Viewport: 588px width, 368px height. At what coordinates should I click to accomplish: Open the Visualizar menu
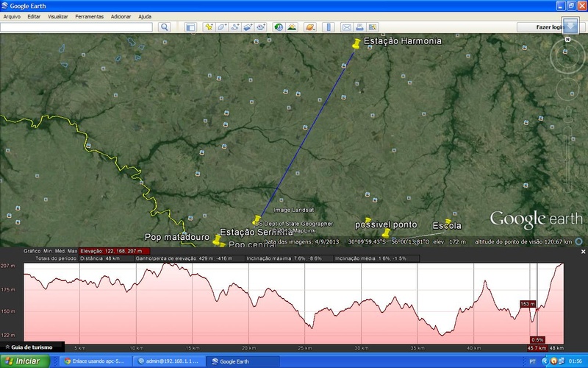click(x=58, y=16)
